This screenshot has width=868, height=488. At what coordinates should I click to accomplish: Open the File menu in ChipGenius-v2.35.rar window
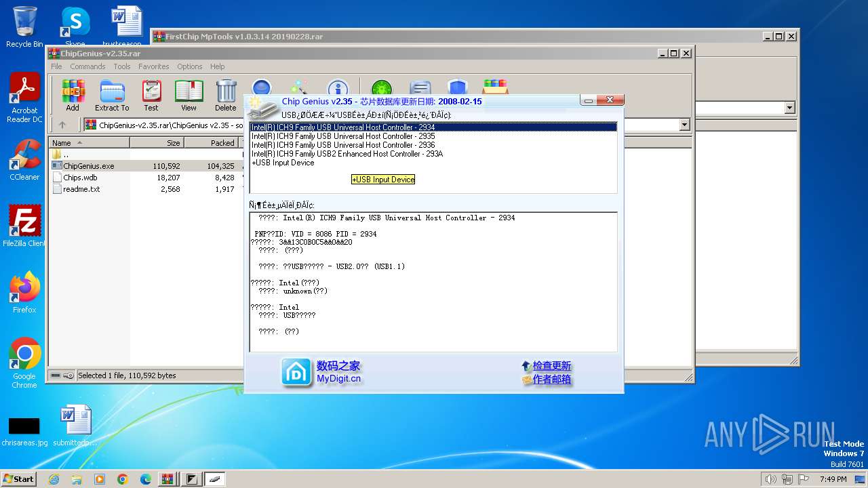[56, 66]
